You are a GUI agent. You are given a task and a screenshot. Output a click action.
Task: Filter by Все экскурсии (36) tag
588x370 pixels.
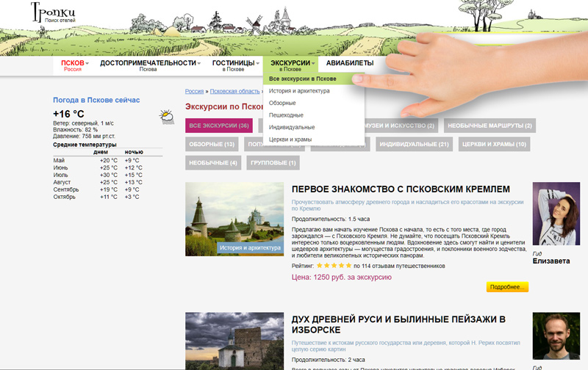coord(218,126)
